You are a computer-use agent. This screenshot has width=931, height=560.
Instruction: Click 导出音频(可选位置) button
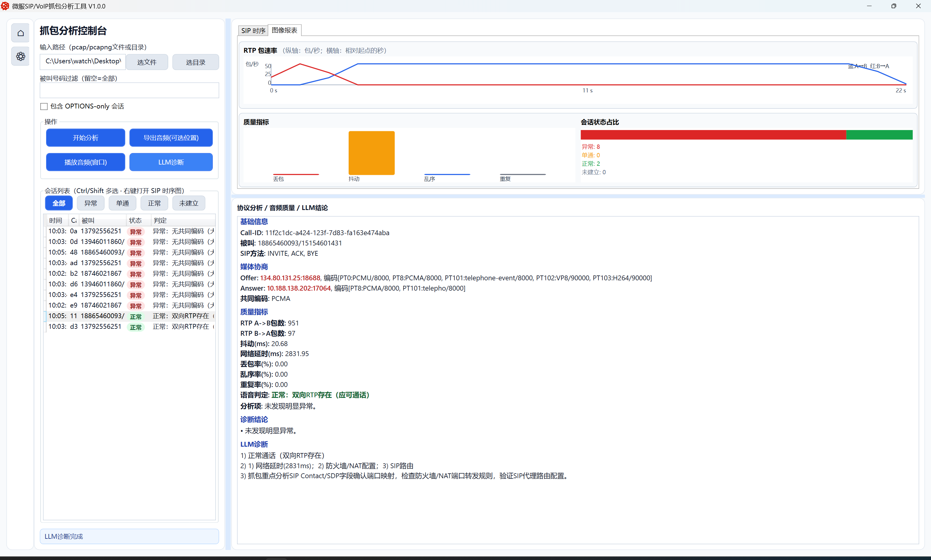(x=171, y=138)
